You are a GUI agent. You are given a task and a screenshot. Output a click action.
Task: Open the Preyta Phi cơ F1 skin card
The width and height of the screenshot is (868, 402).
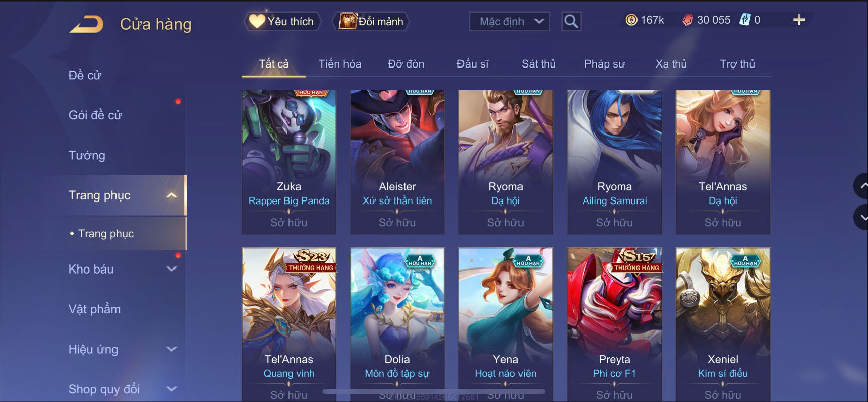[x=614, y=324]
